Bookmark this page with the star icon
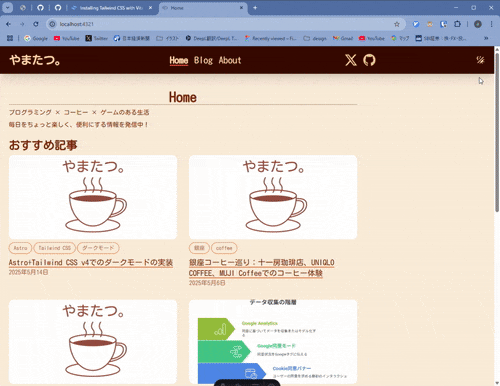This screenshot has height=386, width=500. coord(397,24)
